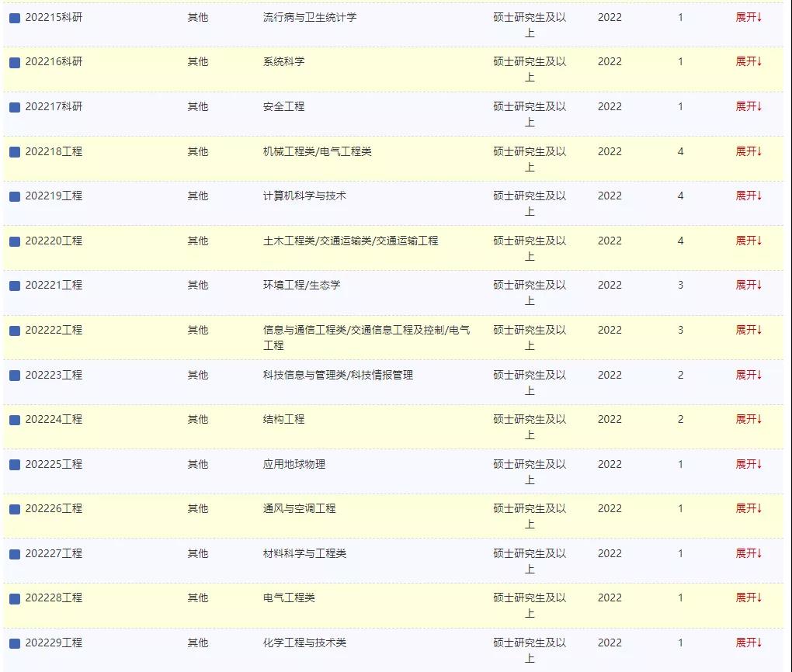Click 展开 for 202225工程 应用地球物理
The height and width of the screenshot is (672, 792).
[749, 464]
